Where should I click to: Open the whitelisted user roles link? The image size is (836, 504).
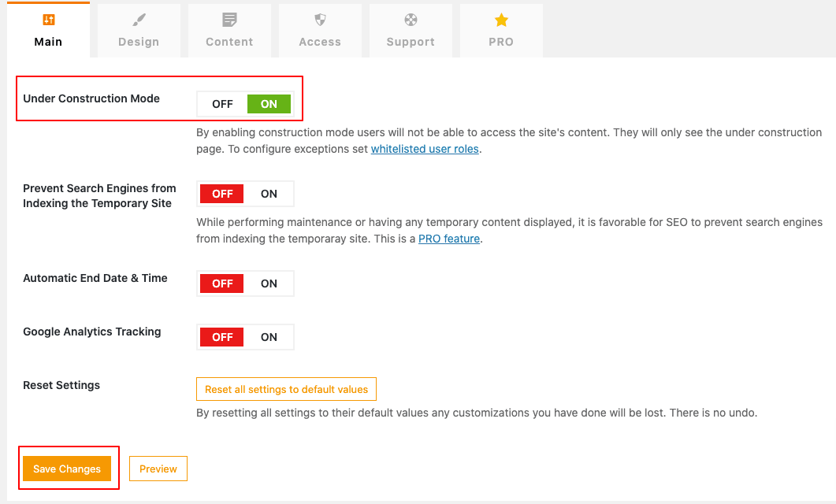(x=425, y=149)
